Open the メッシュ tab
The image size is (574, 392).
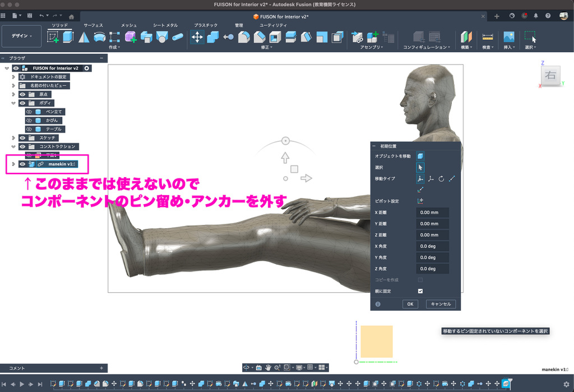(x=129, y=25)
